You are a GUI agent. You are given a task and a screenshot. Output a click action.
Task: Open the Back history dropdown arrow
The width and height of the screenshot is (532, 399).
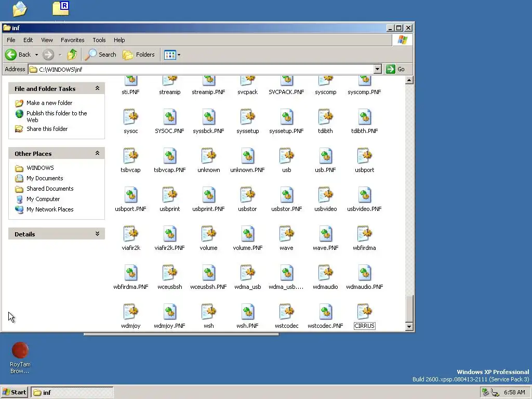click(36, 55)
